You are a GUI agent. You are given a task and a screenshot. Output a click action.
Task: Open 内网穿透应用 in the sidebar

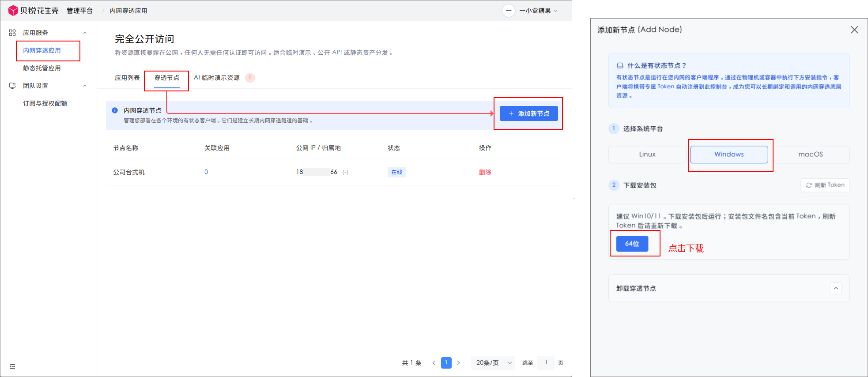point(42,50)
